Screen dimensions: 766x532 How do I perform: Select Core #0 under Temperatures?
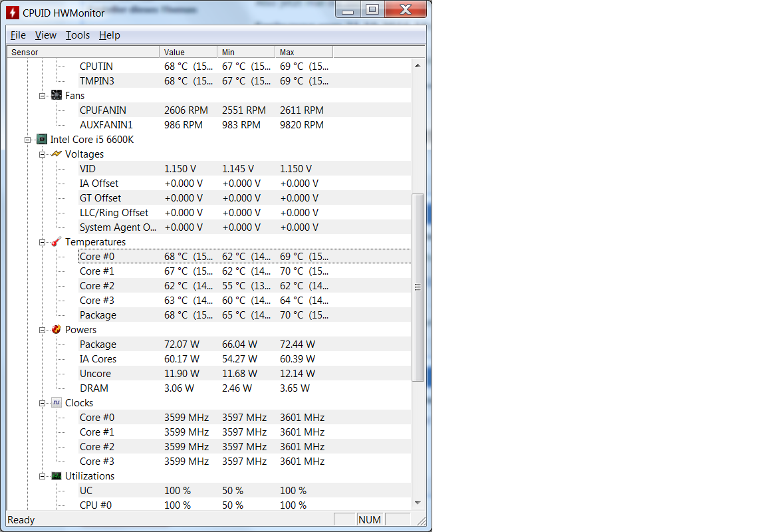point(244,257)
